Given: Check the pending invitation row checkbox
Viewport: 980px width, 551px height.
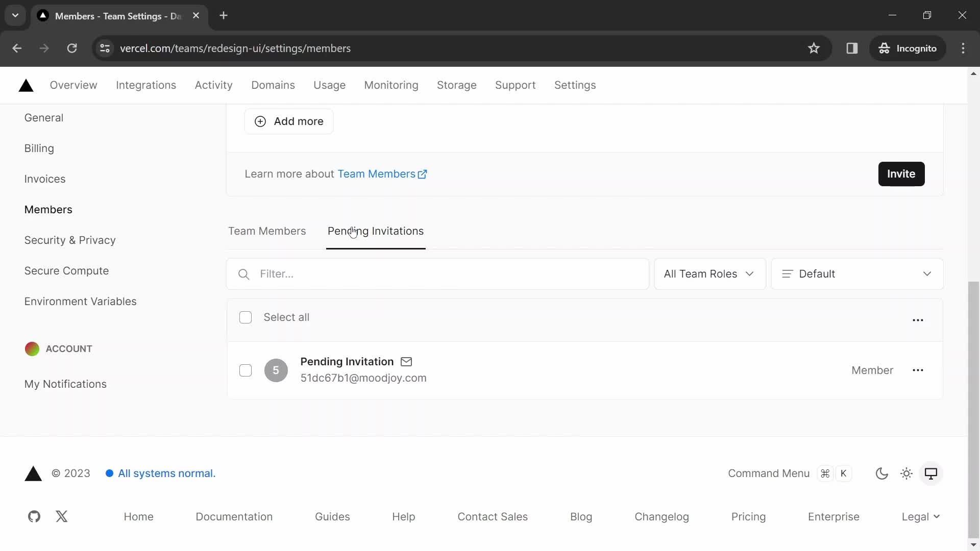Looking at the screenshot, I should [246, 369].
